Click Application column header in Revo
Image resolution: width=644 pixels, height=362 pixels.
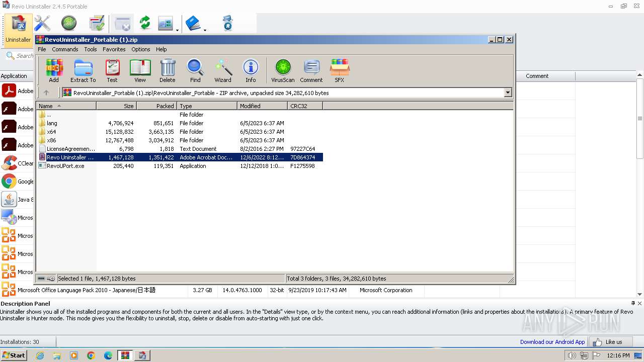pyautogui.click(x=17, y=76)
